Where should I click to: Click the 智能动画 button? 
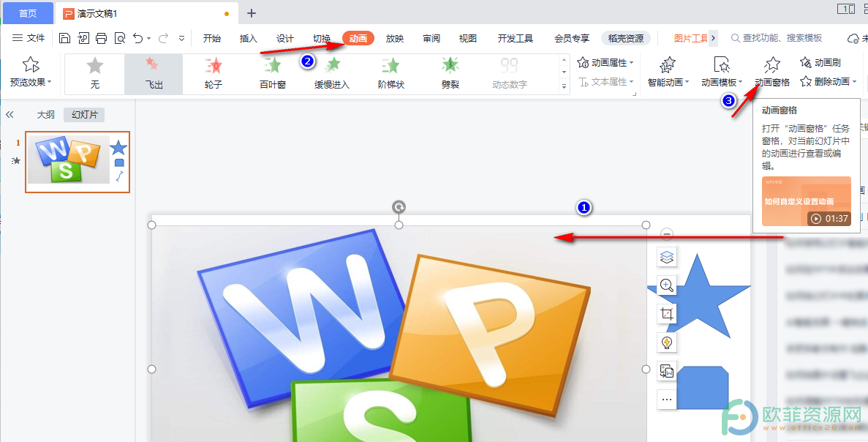tap(668, 72)
